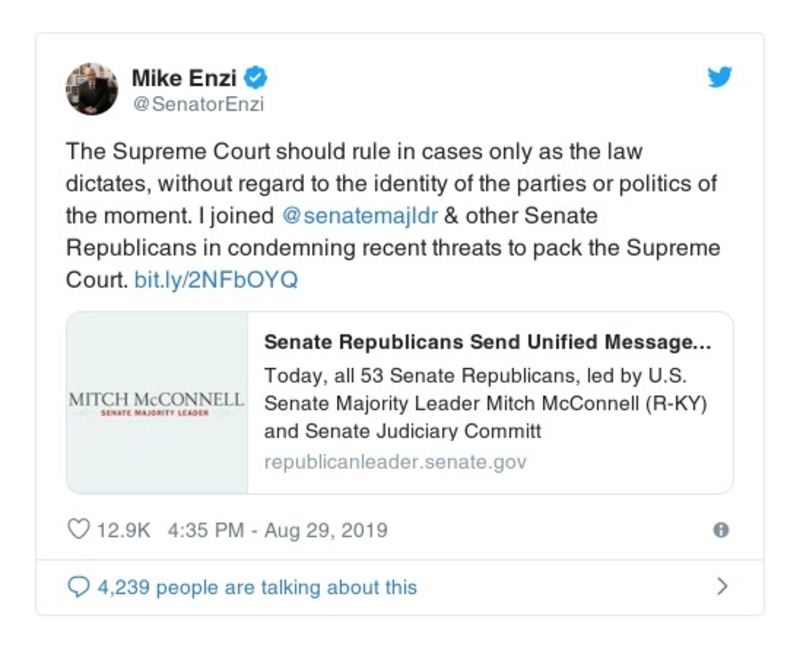Expand conversation with the right chevron arrow
This screenshot has width=800, height=654.
click(722, 587)
